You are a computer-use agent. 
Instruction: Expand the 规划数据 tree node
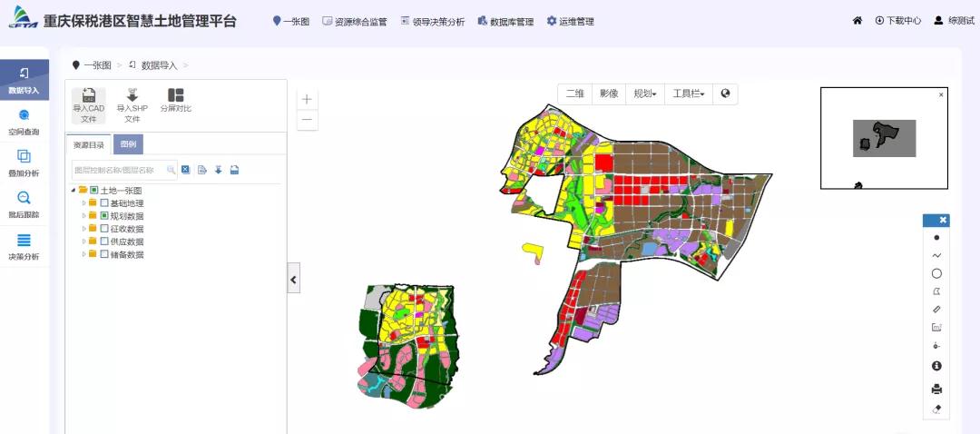pyautogui.click(x=84, y=216)
